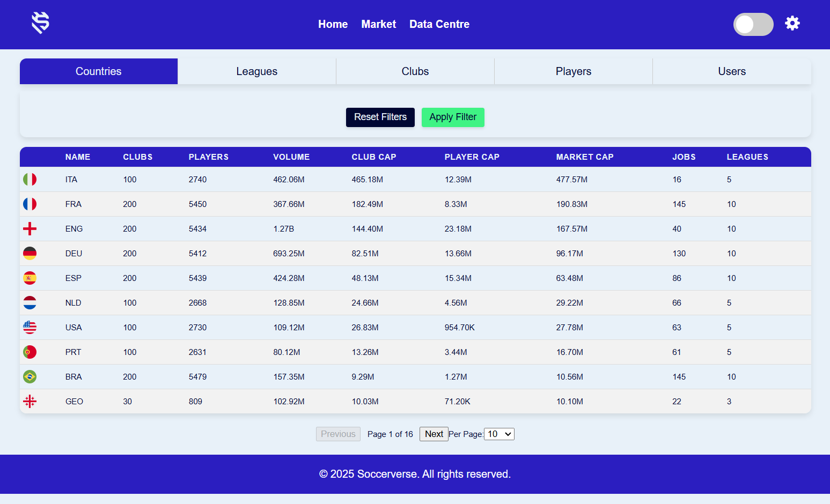The height and width of the screenshot is (504, 830).
Task: Open the Per Page dropdown
Action: pos(499,434)
